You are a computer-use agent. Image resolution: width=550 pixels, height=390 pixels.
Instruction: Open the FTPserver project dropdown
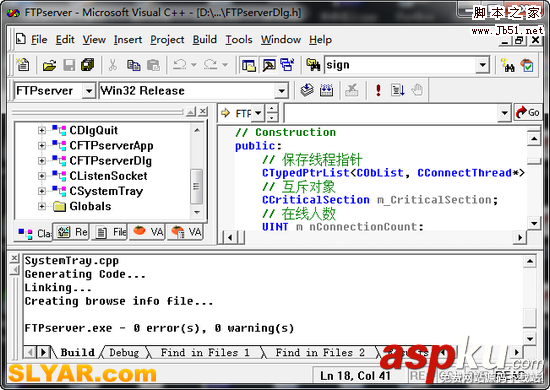click(x=89, y=91)
